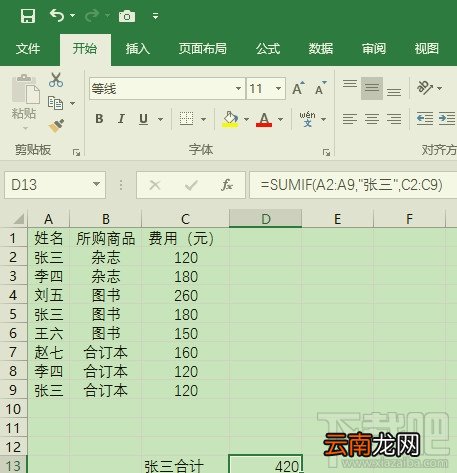
Task: Open the Name Box dropdown arrow
Action: click(96, 184)
